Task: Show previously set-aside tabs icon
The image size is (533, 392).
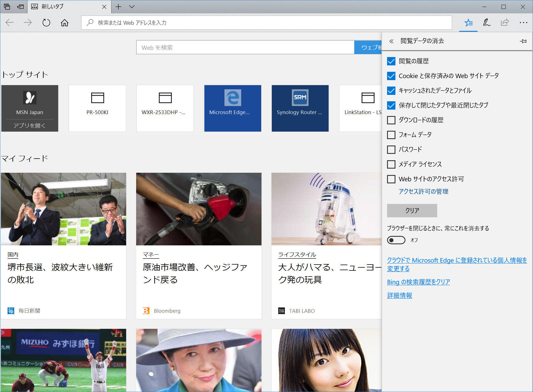Action: point(20,7)
